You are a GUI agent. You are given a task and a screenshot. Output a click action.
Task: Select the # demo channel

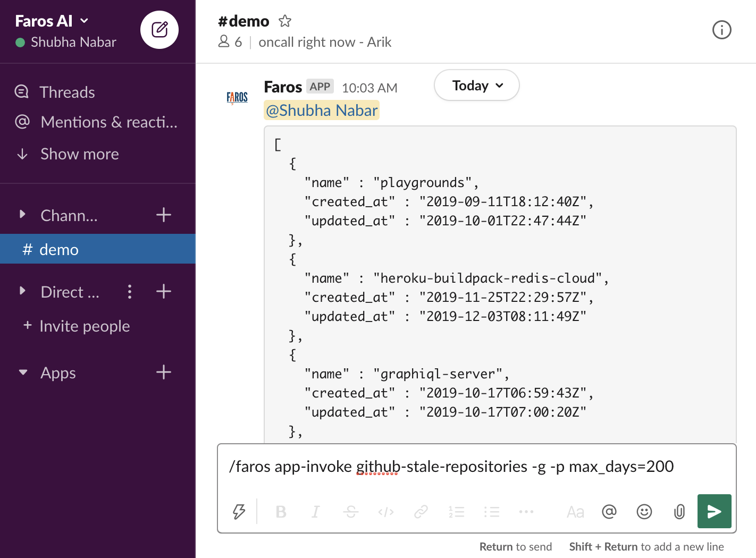point(98,249)
